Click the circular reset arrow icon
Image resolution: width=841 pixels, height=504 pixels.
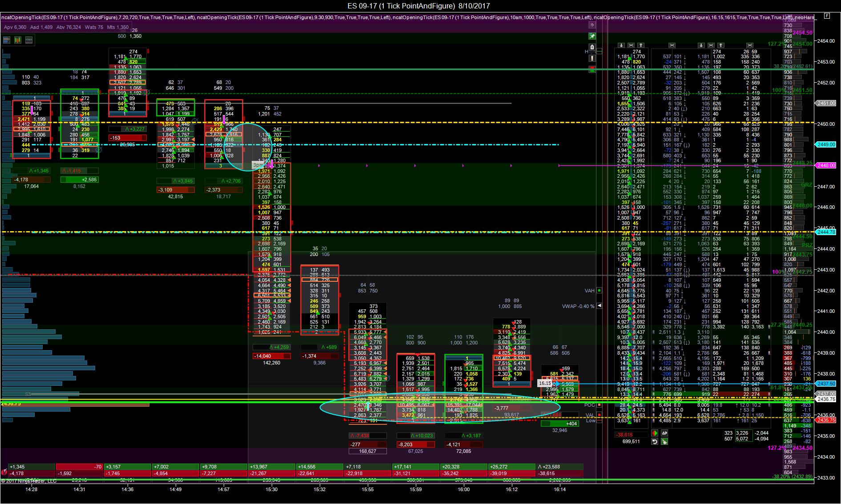pos(655,441)
